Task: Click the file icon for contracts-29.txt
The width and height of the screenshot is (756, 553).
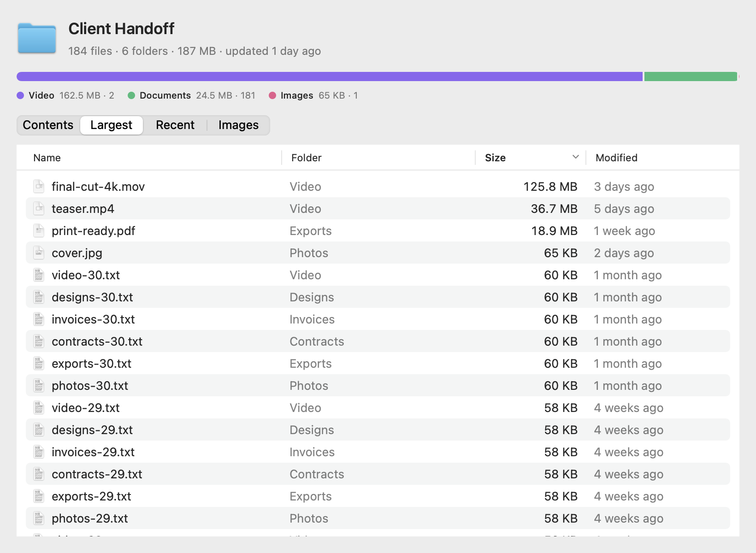Action: 39,474
